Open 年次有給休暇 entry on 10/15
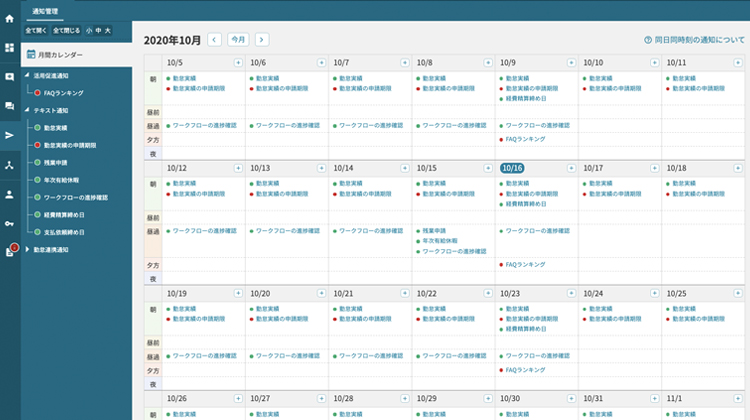The width and height of the screenshot is (750, 420). click(440, 241)
